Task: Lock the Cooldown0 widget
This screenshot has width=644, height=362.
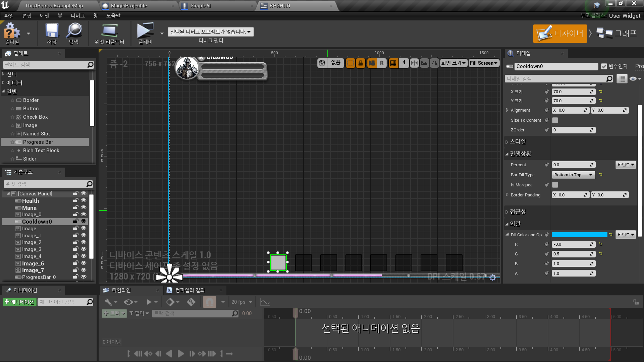Action: (75, 221)
